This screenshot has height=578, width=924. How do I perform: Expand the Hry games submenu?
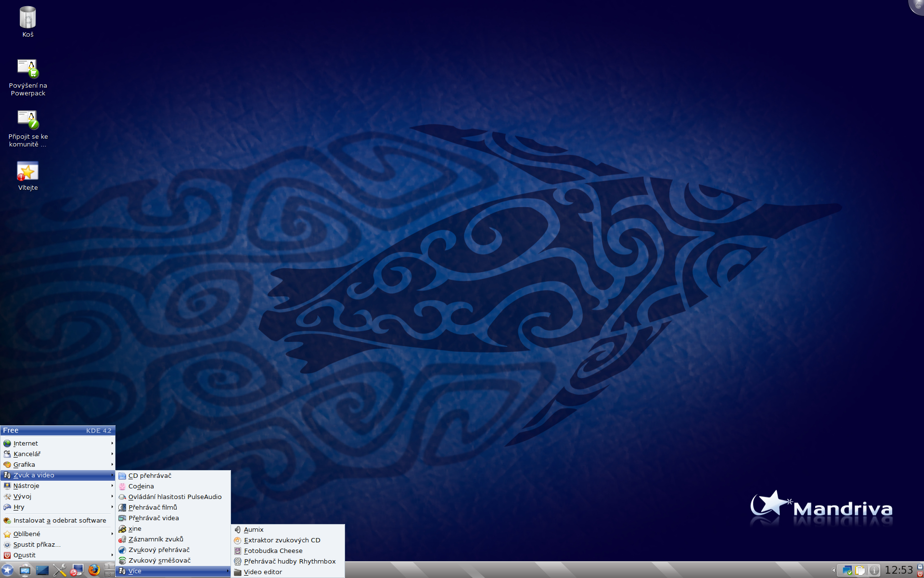point(58,507)
